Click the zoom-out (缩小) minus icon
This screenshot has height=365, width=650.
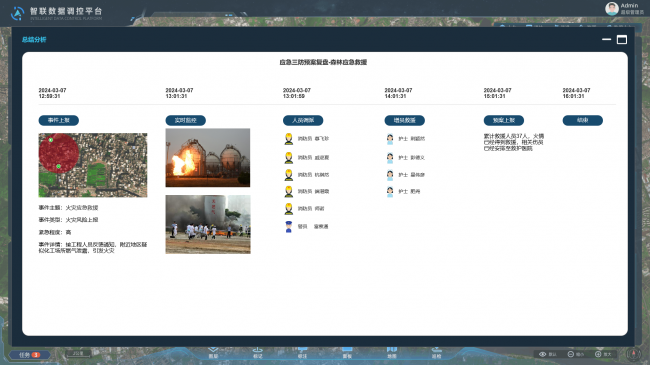(571, 354)
